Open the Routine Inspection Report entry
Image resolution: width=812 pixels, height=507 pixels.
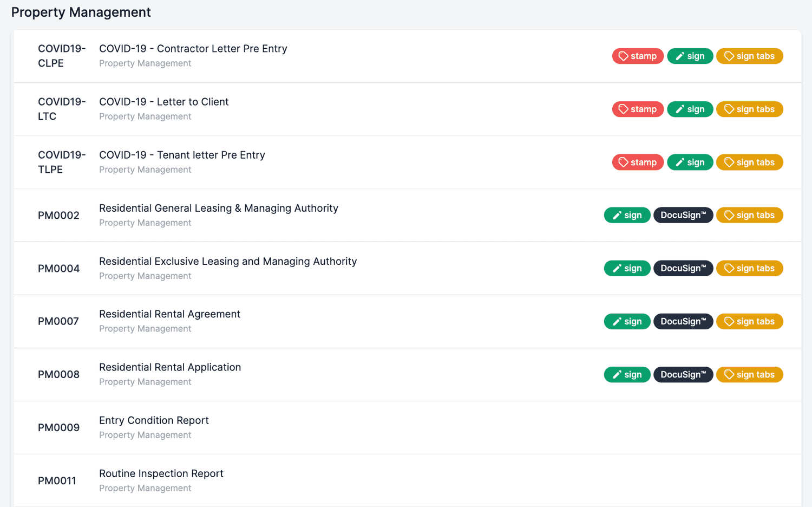[x=161, y=473]
